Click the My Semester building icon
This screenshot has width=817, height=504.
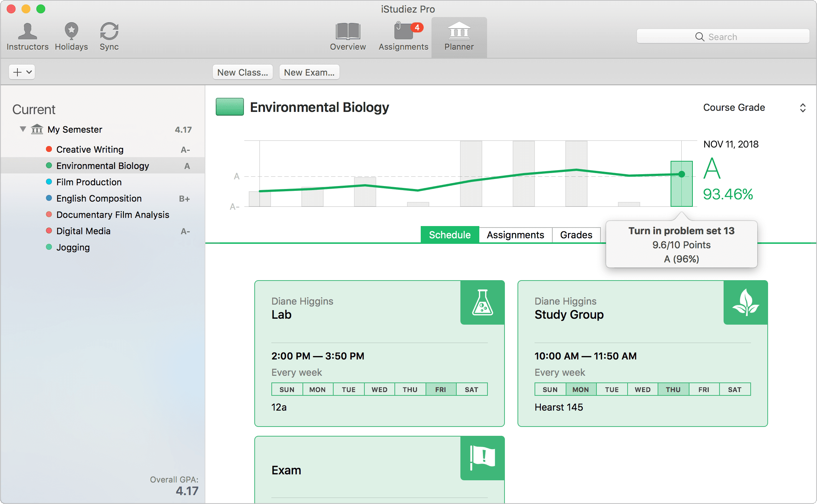pyautogui.click(x=37, y=129)
